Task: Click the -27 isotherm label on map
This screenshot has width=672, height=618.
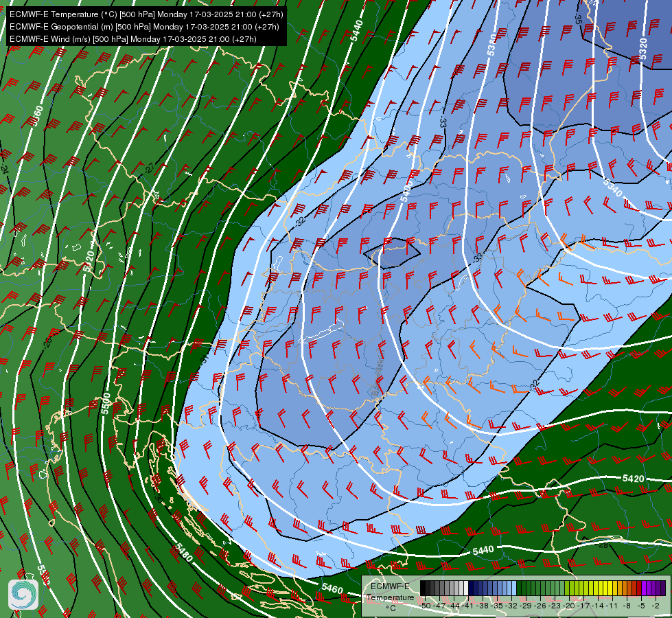Action: 149,168
